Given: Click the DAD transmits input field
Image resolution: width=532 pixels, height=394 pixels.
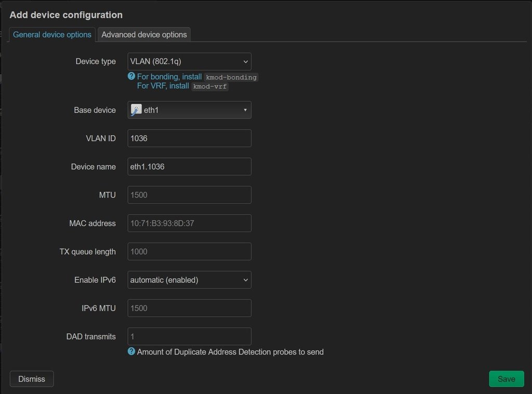Looking at the screenshot, I should pos(189,336).
